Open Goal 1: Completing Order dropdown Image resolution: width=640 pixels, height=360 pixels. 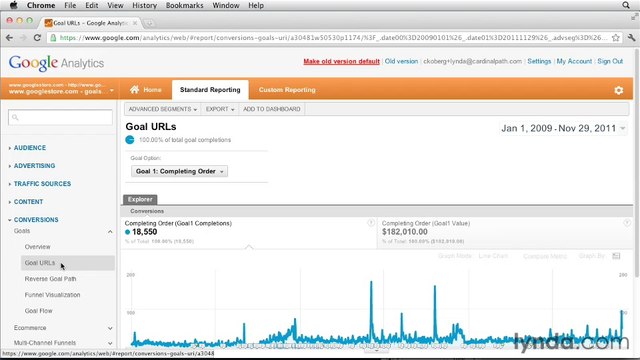179,171
